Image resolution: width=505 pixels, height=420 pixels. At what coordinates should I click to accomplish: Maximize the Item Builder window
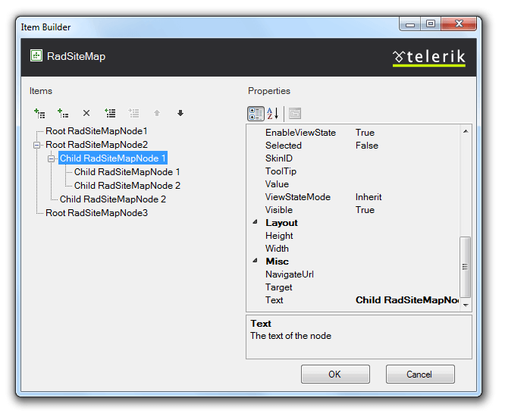pos(431,24)
